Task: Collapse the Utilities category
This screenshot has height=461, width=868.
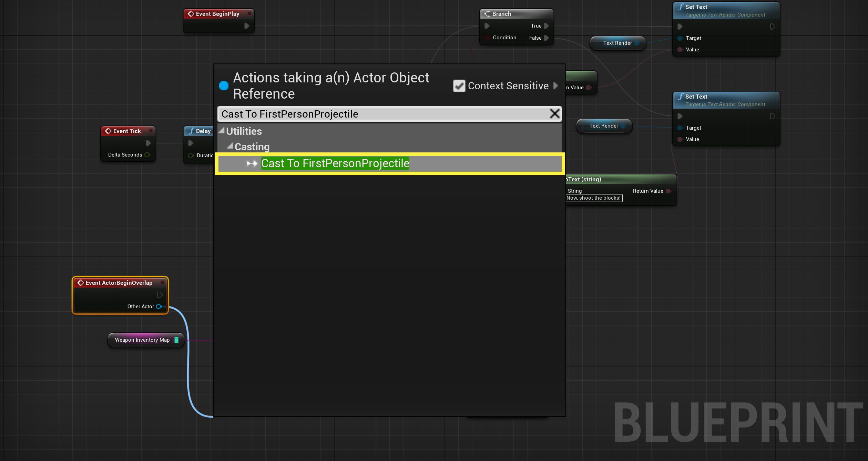Action: [x=222, y=131]
